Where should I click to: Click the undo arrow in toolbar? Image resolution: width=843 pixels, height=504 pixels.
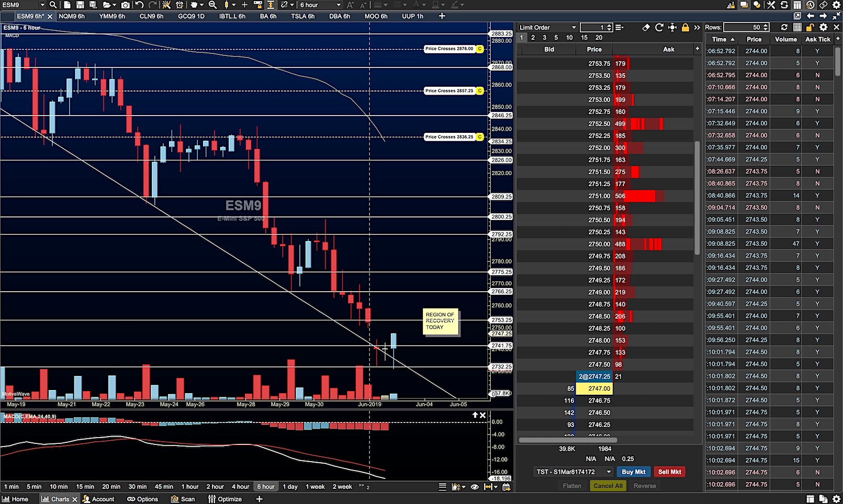tap(139, 5)
